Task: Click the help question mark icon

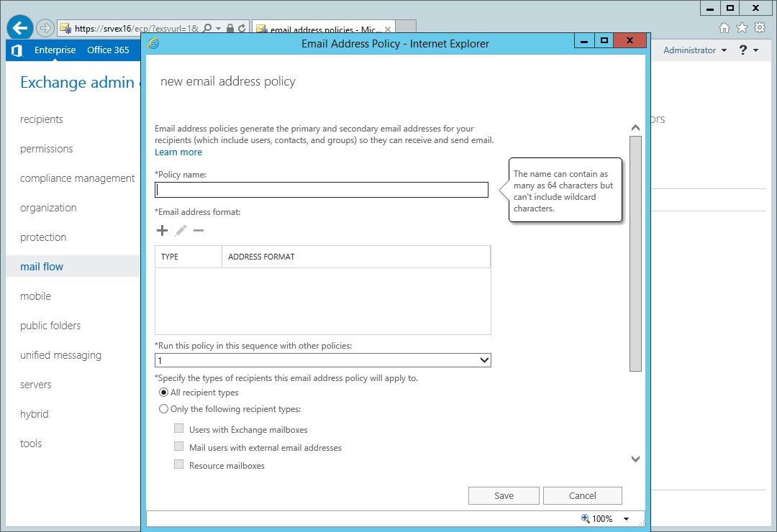Action: 743,50
